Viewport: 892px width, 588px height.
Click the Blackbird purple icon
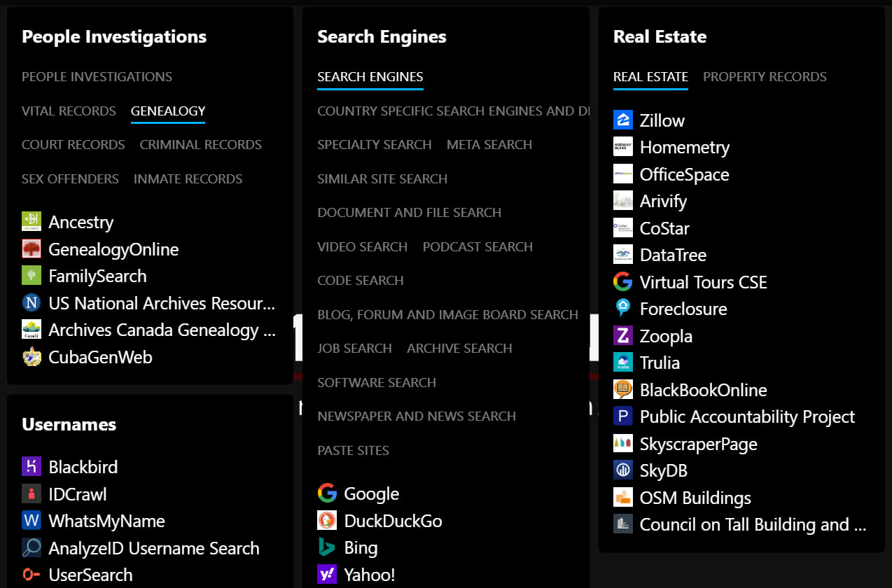pyautogui.click(x=32, y=467)
